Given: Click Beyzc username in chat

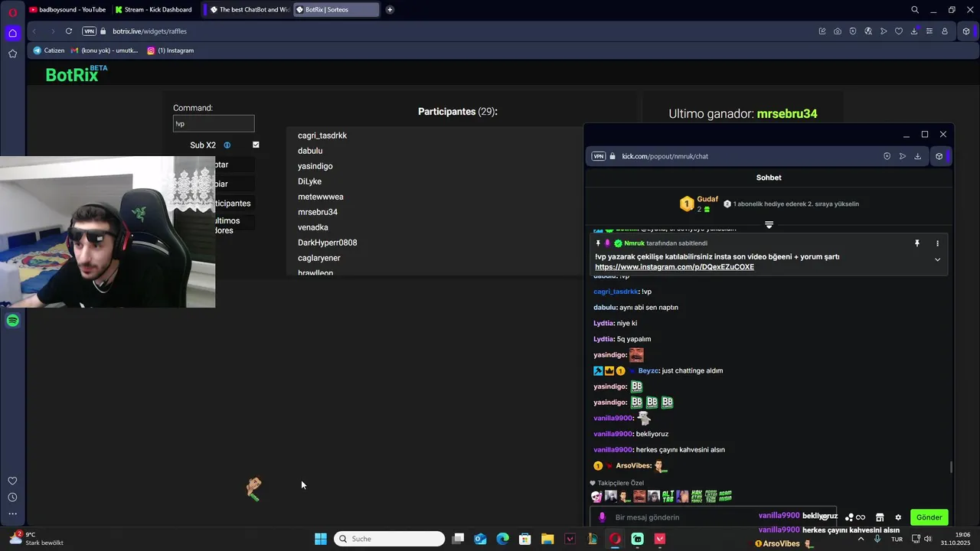Looking at the screenshot, I should (x=648, y=371).
